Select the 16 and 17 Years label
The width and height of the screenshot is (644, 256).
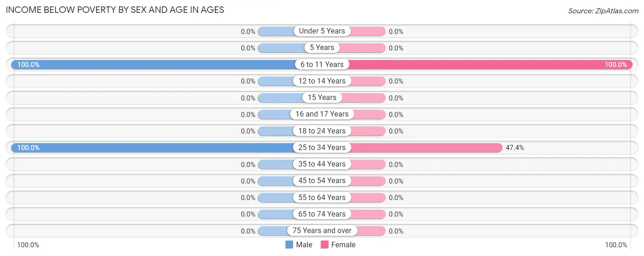click(322, 114)
